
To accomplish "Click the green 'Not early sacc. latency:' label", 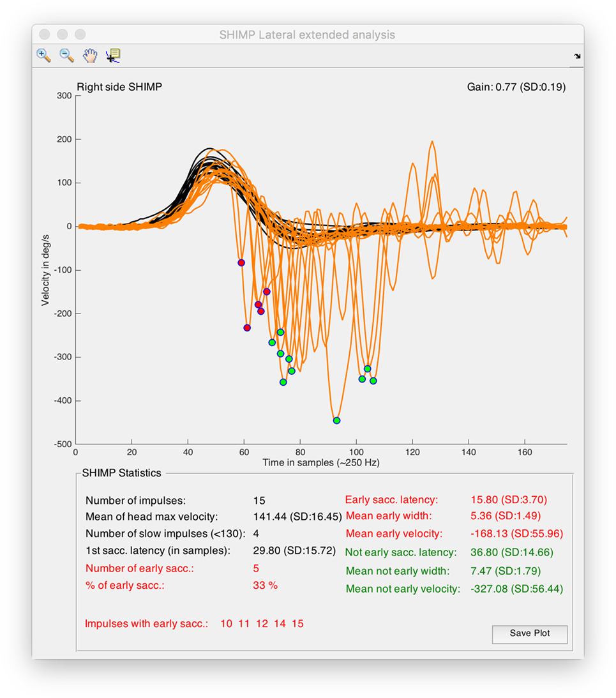I will click(x=401, y=552).
